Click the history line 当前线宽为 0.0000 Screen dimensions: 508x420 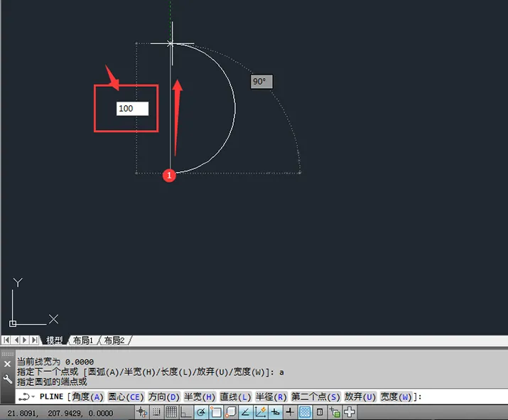(55, 362)
